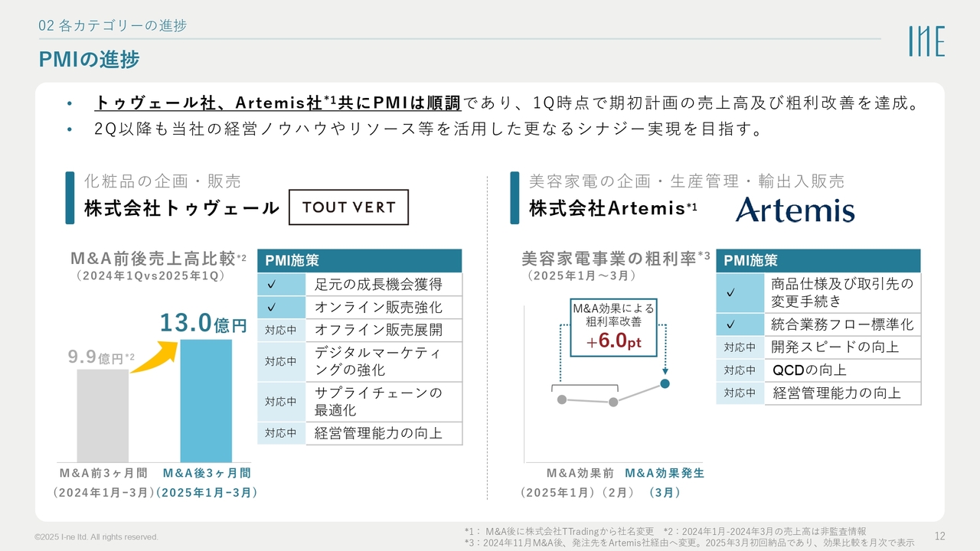Click footnote *1 about TTrading name change
Viewport: 980px width, 551px height.
(559, 530)
